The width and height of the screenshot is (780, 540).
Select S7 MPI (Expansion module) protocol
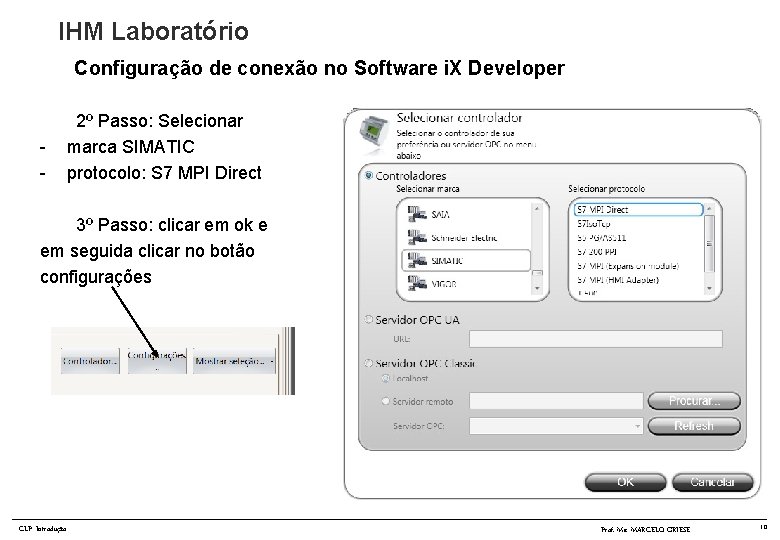(x=628, y=266)
